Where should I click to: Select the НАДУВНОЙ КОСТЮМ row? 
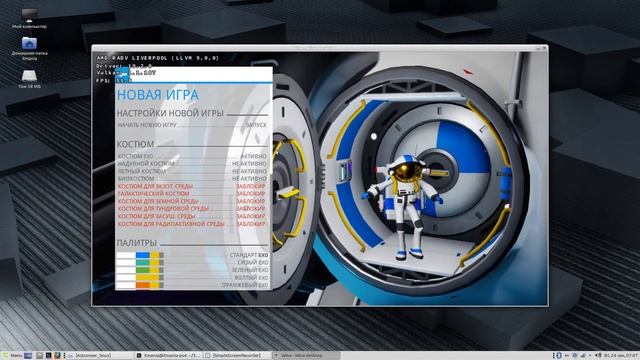192,164
